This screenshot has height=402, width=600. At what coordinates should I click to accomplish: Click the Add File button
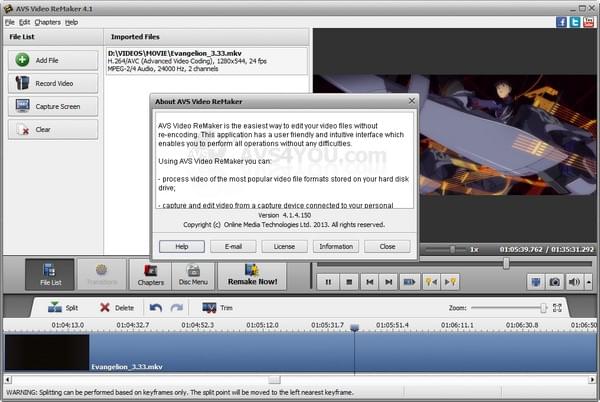(53, 60)
